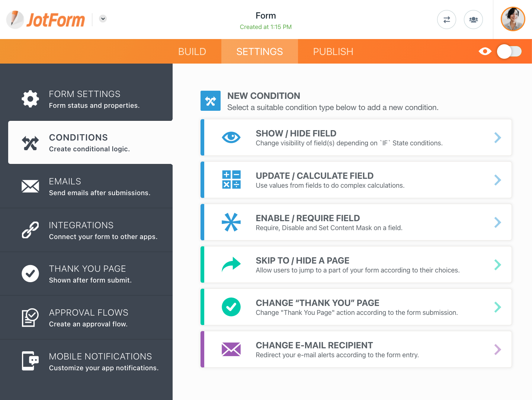
Task: Click the preview eye icon
Action: (485, 51)
